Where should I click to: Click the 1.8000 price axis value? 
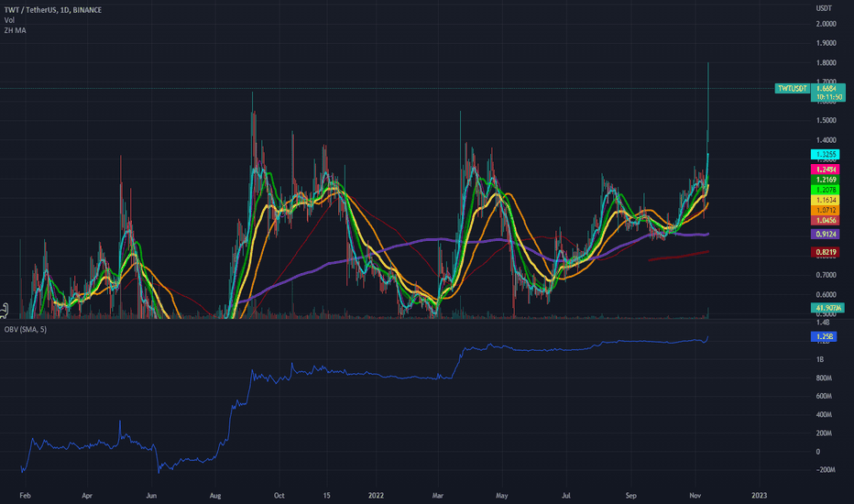pos(827,63)
